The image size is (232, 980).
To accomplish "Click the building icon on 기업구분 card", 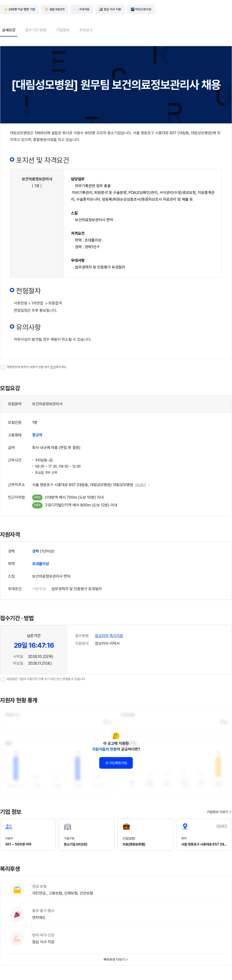I will click(x=67, y=827).
